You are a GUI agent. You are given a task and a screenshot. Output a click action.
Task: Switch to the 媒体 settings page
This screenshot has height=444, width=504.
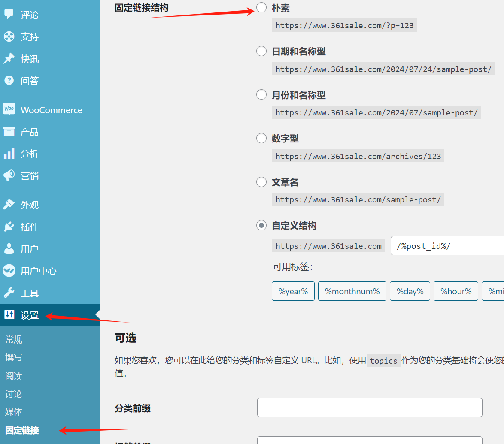(13, 411)
